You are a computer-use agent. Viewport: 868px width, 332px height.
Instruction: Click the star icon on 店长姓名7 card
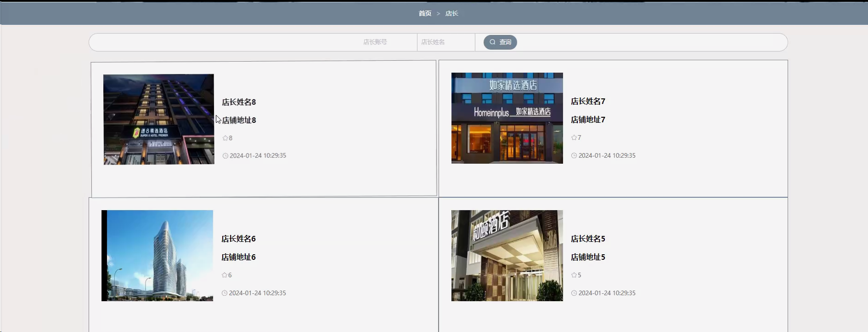tap(574, 137)
